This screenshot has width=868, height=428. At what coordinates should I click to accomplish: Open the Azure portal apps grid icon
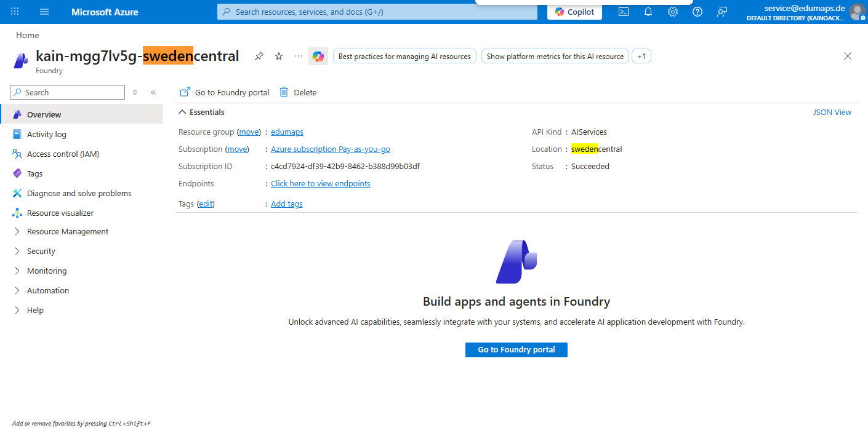(x=15, y=12)
